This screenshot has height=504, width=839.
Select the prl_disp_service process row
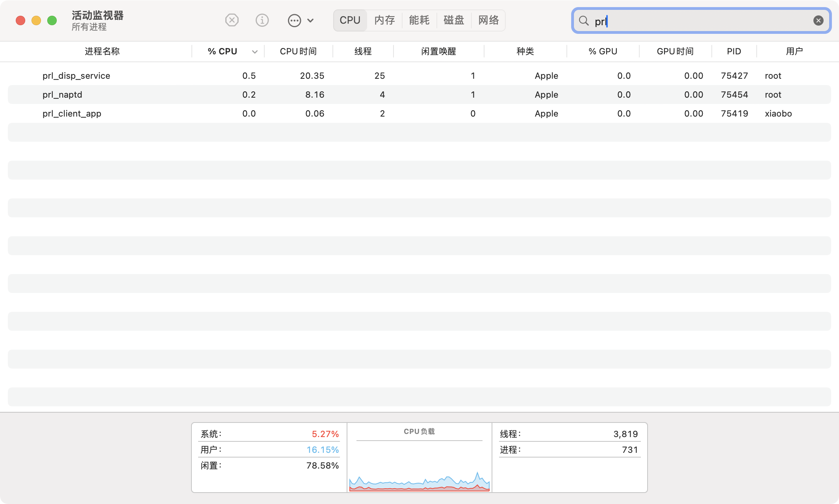point(76,76)
